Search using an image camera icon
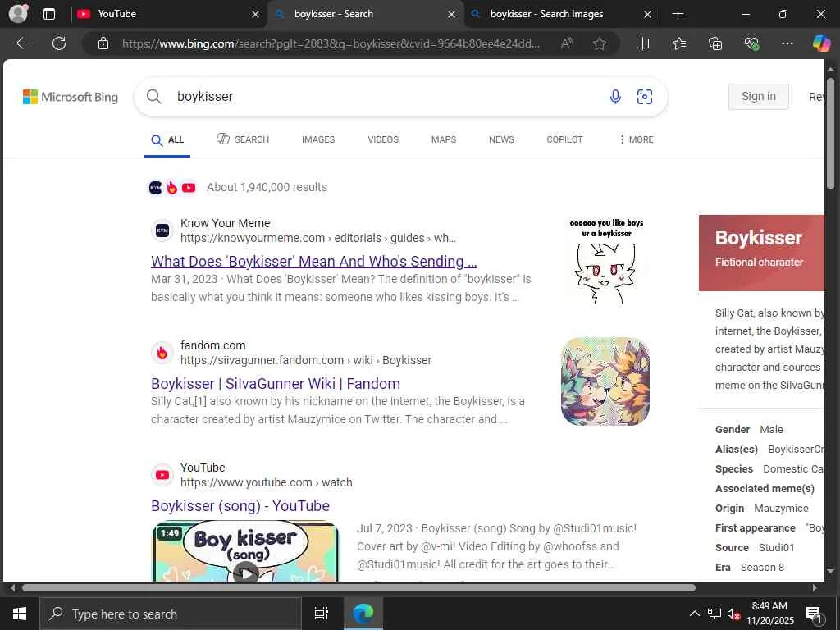840x630 pixels. point(645,97)
